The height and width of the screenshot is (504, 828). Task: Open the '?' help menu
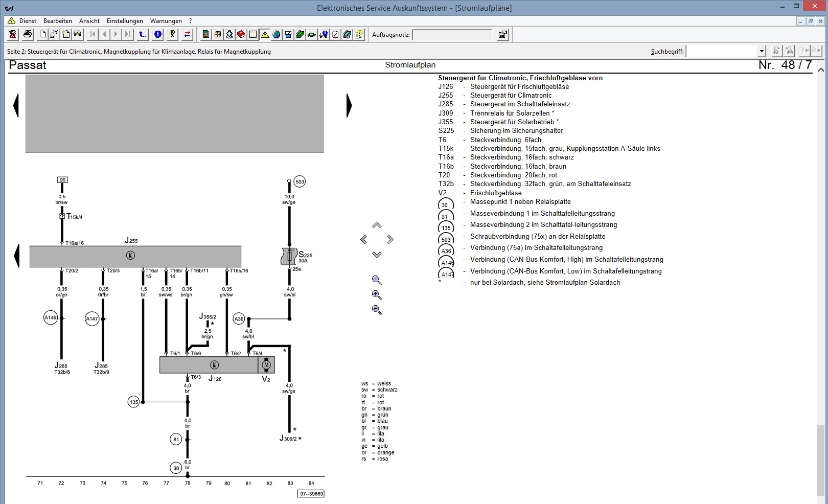(x=190, y=21)
